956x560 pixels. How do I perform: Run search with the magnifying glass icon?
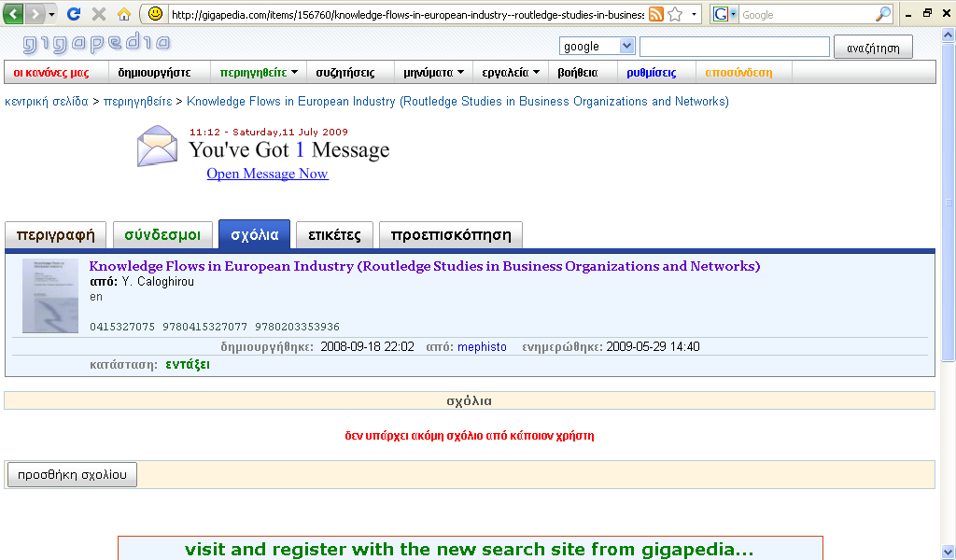(x=883, y=14)
